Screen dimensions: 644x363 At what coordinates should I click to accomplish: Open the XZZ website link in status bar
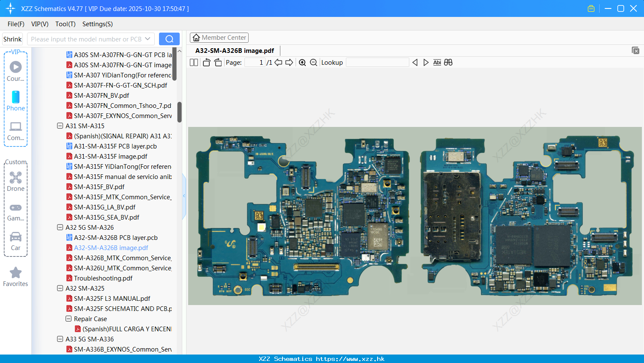click(x=350, y=359)
